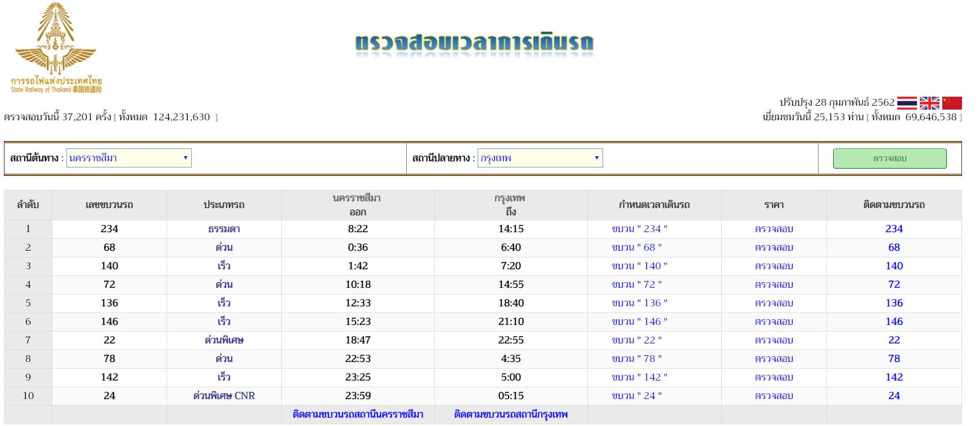Screen dimensions: 980x426
Task: Track train 72 in the tracking column
Action: [894, 284]
